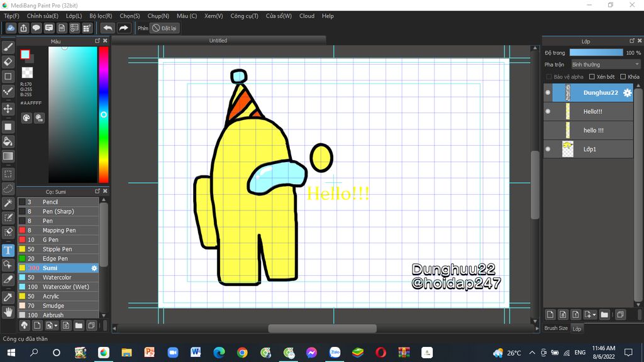The image size is (644, 362).
Task: Adjust the Độ trong opacity slider
Action: click(596, 53)
